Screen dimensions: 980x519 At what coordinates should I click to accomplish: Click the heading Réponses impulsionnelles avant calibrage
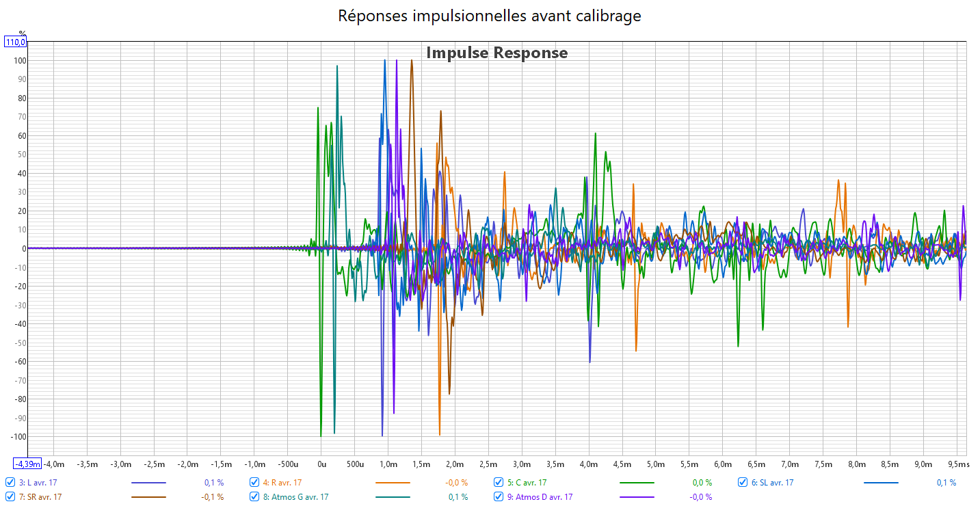point(490,16)
